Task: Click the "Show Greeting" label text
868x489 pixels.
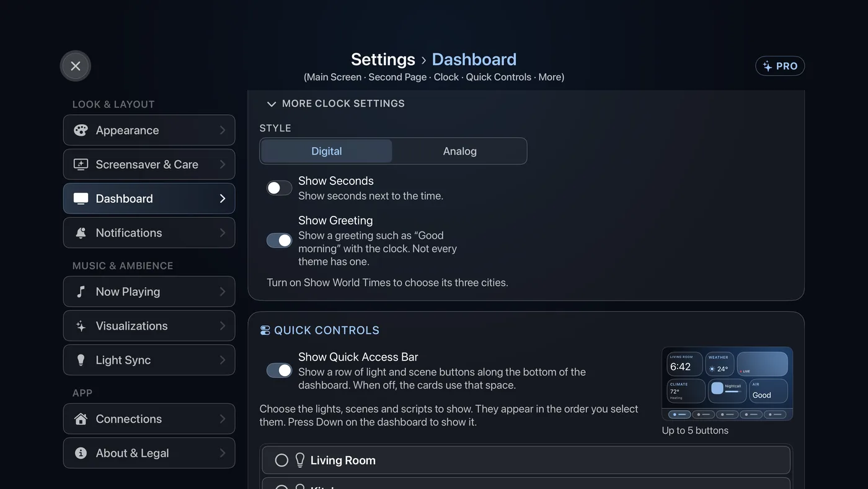Action: tap(335, 220)
